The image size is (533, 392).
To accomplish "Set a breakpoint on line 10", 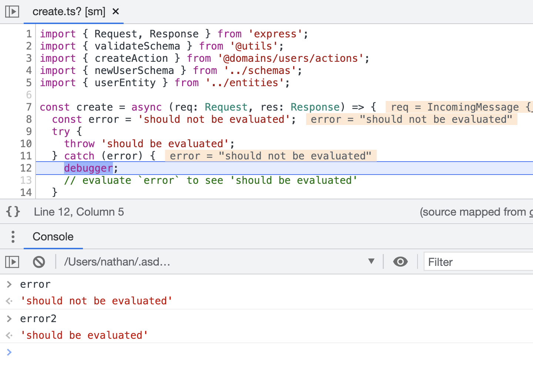I will (x=26, y=143).
